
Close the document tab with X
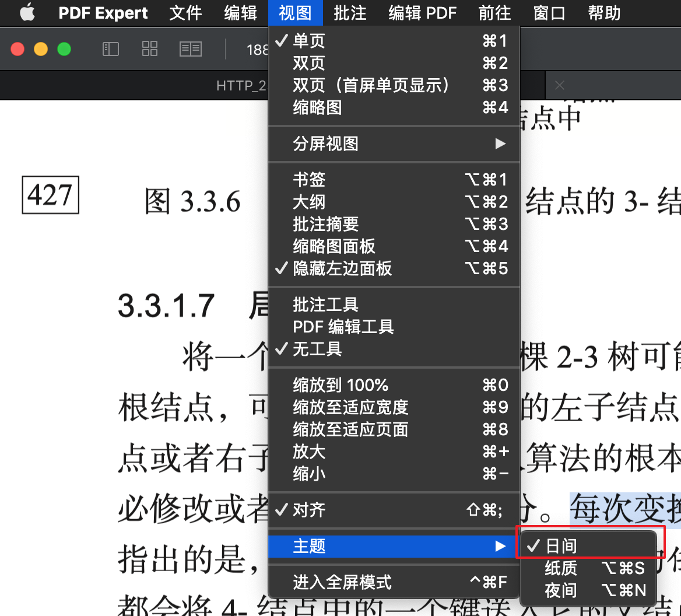coord(560,86)
